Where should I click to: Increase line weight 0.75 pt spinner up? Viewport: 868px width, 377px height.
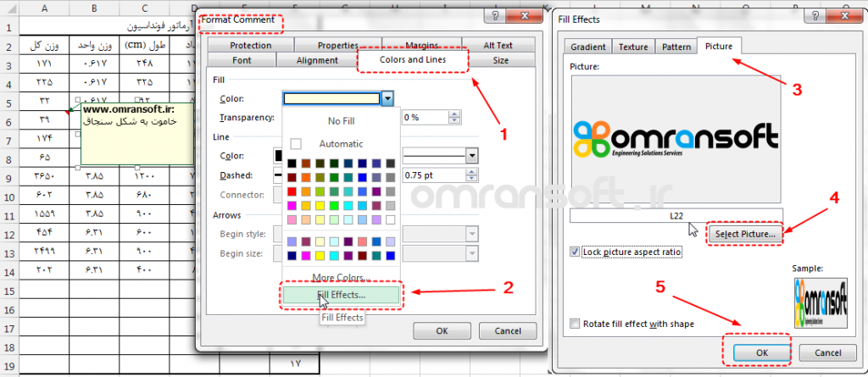471,172
